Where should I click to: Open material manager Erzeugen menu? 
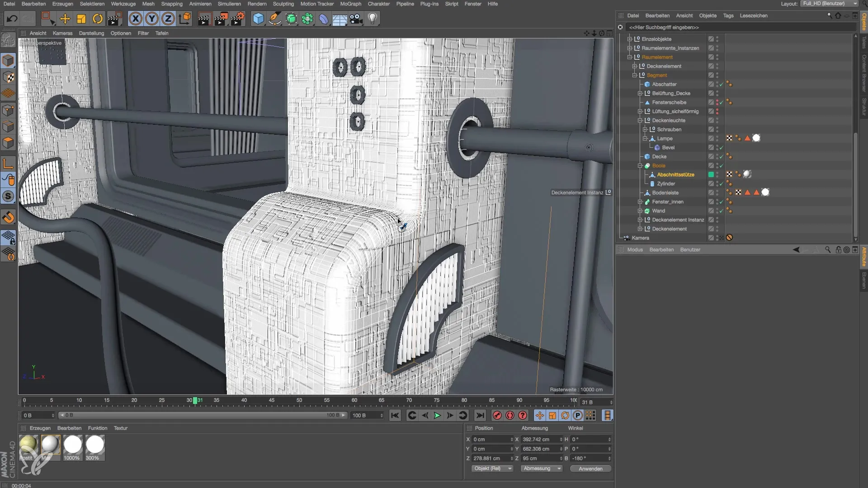pos(40,428)
